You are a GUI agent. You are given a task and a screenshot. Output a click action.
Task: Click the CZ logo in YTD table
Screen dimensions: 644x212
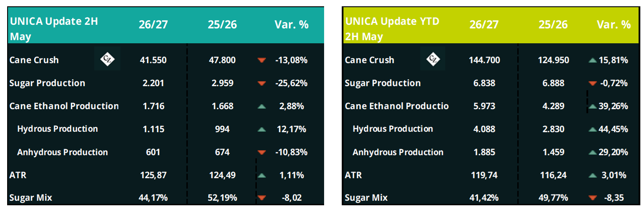432,60
